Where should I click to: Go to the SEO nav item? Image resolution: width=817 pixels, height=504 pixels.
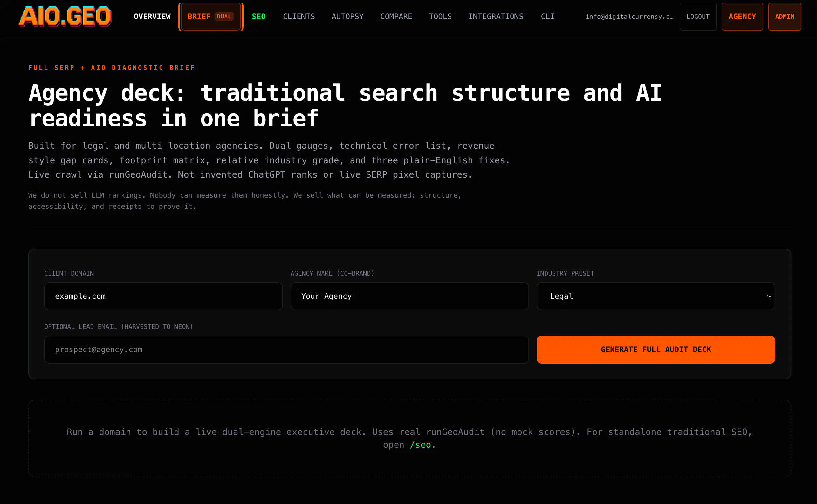pos(258,16)
